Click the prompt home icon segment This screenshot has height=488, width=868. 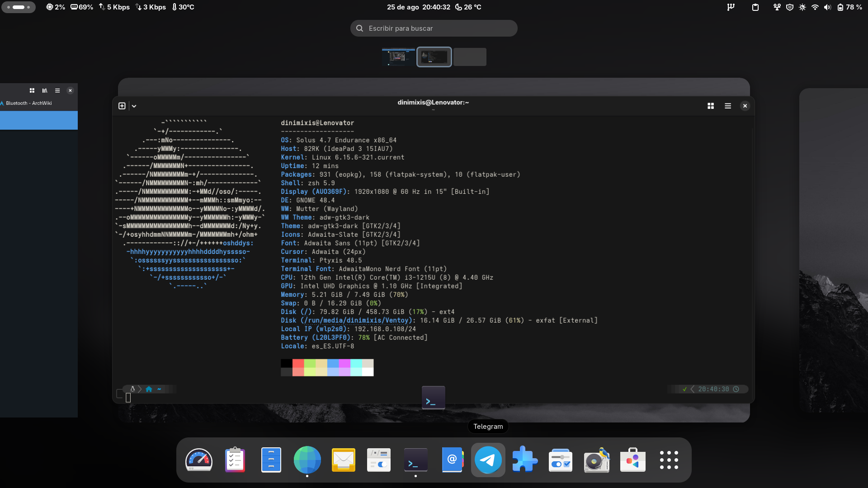(149, 389)
